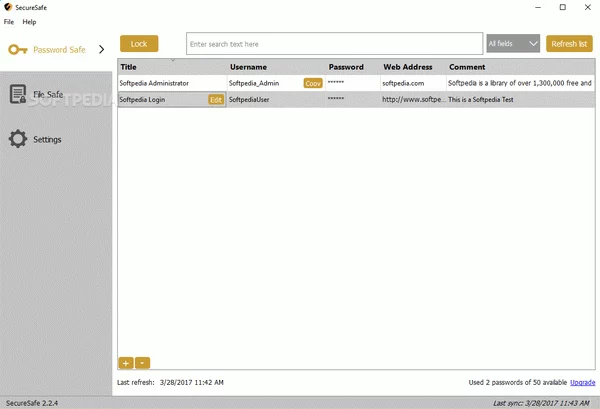
Task: Open the Help menu
Action: 29,21
